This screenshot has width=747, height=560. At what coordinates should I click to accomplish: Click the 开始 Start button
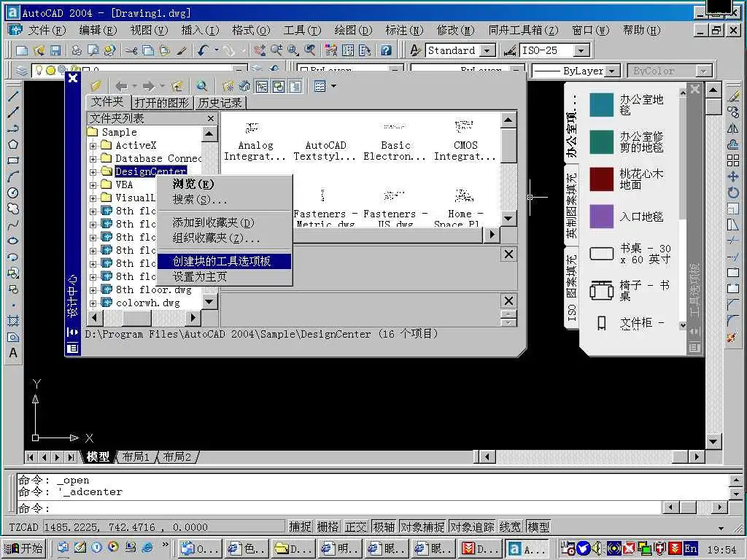23,548
